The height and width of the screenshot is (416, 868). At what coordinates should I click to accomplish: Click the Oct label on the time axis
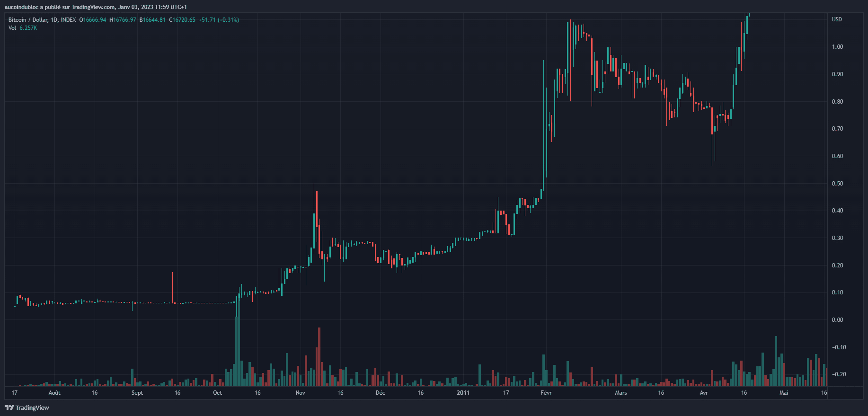[217, 393]
